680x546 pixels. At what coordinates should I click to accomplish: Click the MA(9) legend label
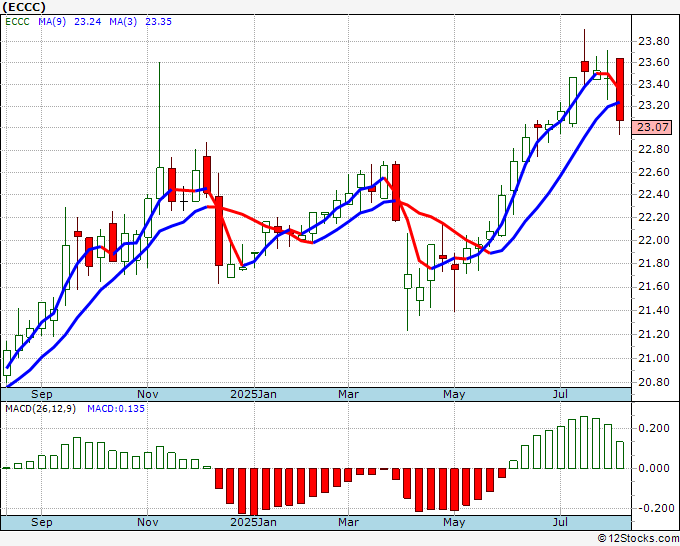click(52, 22)
